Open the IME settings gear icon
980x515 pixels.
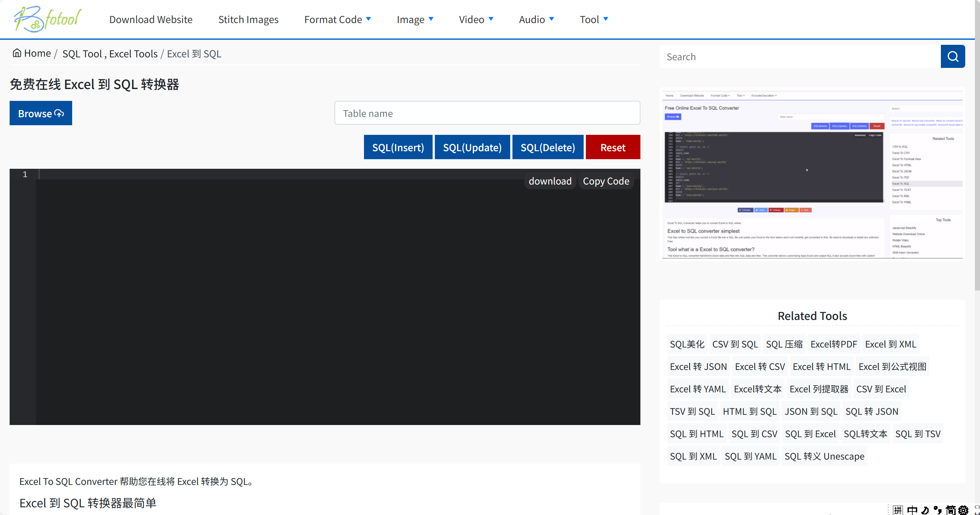[x=963, y=510]
